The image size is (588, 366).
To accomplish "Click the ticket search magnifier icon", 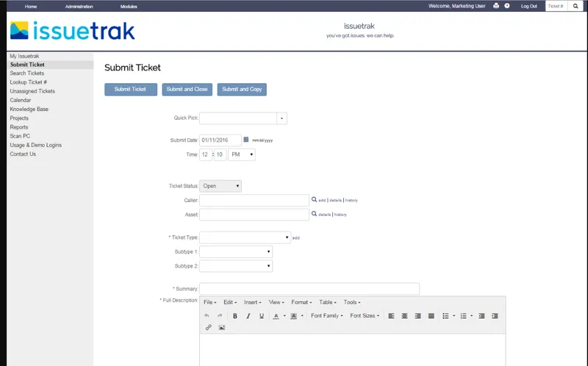I will 576,6.
